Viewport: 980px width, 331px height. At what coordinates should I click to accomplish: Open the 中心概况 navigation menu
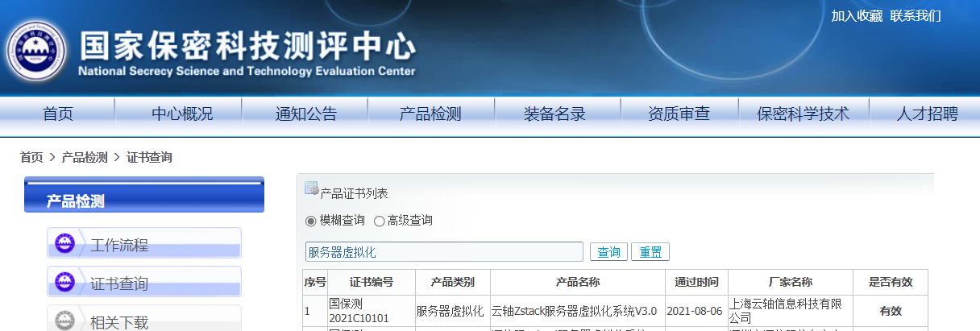tap(182, 114)
